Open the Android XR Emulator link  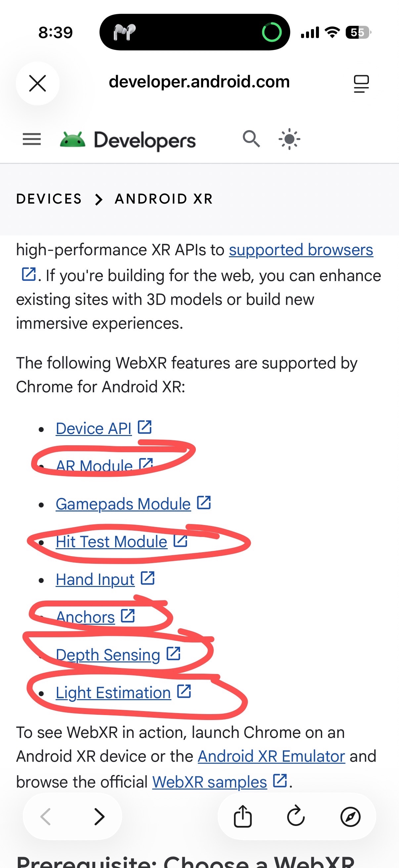point(271,756)
